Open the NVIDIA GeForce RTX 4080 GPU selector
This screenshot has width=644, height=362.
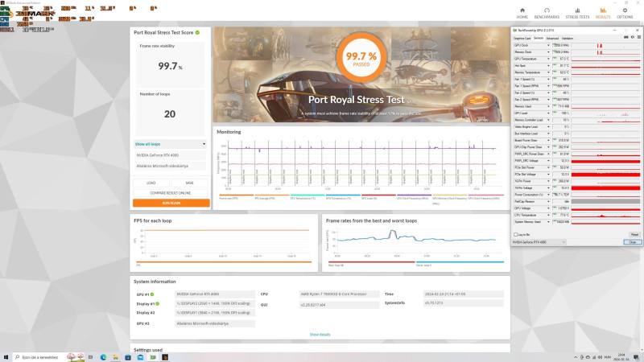tap(539, 242)
